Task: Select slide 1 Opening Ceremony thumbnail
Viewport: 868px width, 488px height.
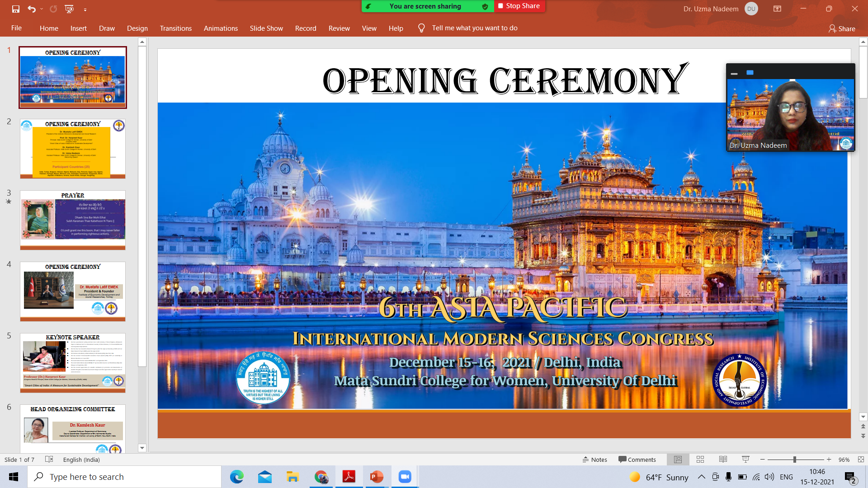Action: (x=73, y=77)
